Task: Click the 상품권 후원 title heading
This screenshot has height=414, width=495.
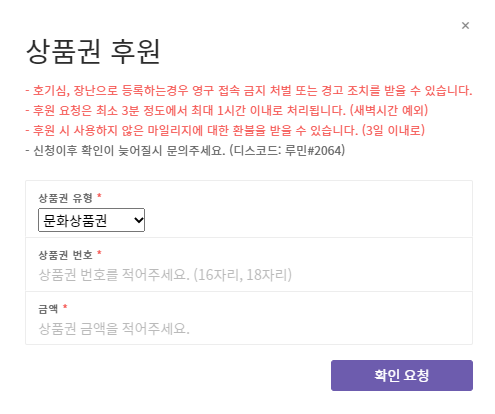Action: [x=93, y=51]
